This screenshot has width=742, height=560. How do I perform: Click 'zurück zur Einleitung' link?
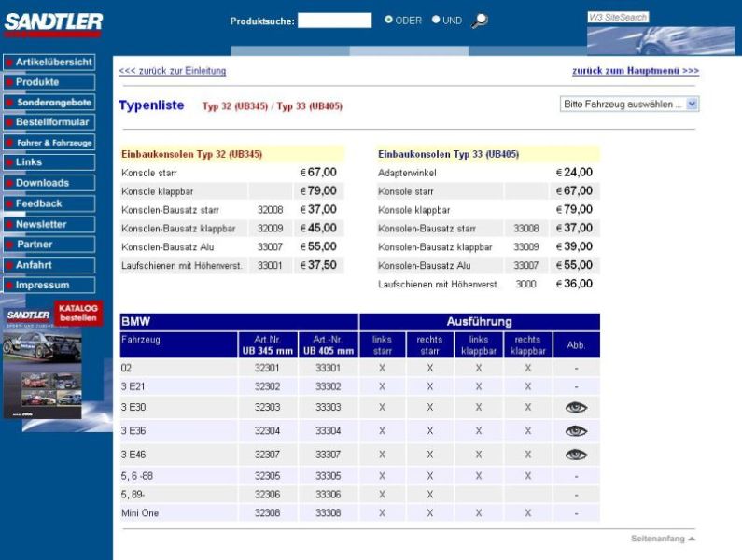click(173, 71)
